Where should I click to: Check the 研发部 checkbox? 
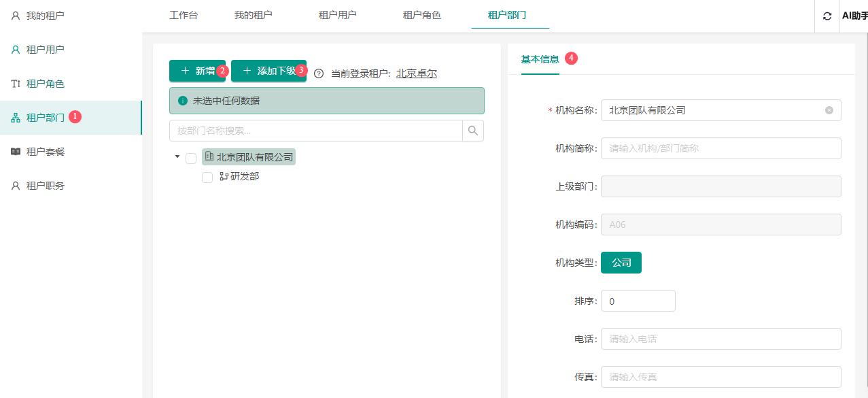pyautogui.click(x=207, y=177)
